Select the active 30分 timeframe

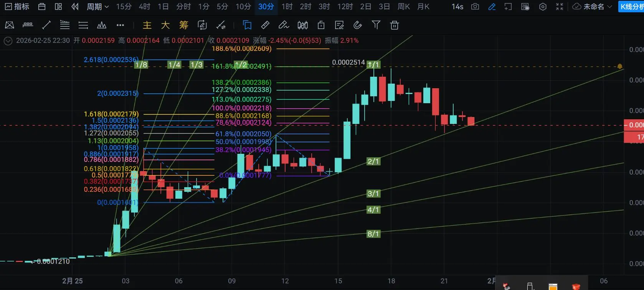(266, 7)
